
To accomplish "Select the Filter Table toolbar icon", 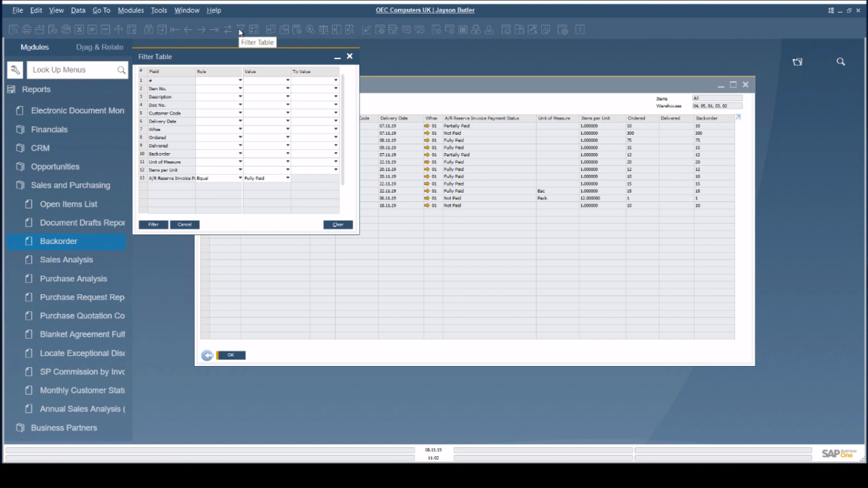I will (241, 29).
